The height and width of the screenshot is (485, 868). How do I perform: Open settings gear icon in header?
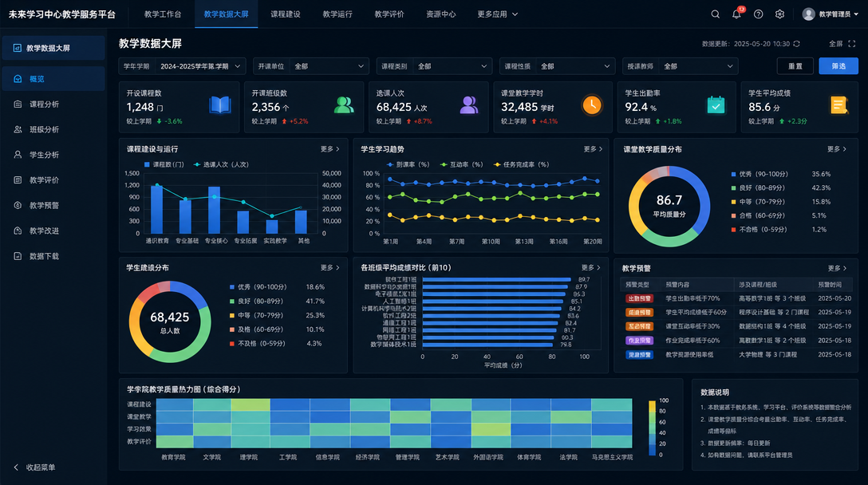(779, 14)
